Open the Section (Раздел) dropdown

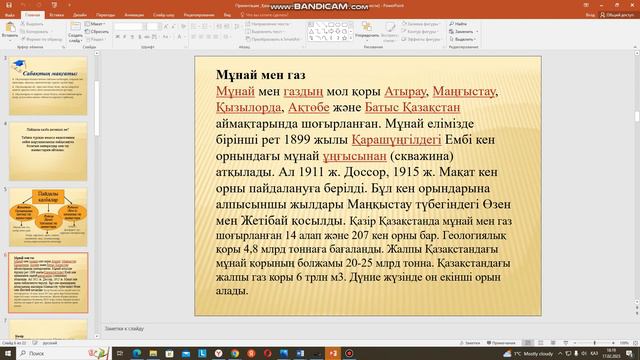(x=96, y=39)
